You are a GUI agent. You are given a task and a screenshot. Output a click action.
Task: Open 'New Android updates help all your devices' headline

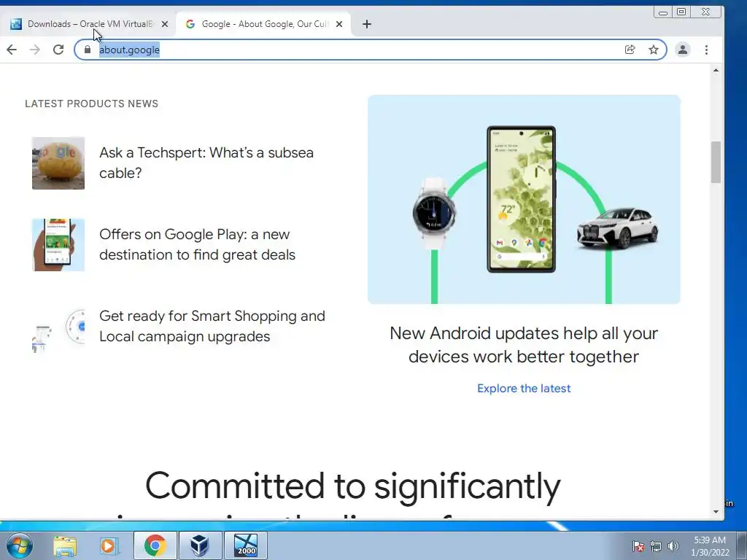click(x=524, y=345)
